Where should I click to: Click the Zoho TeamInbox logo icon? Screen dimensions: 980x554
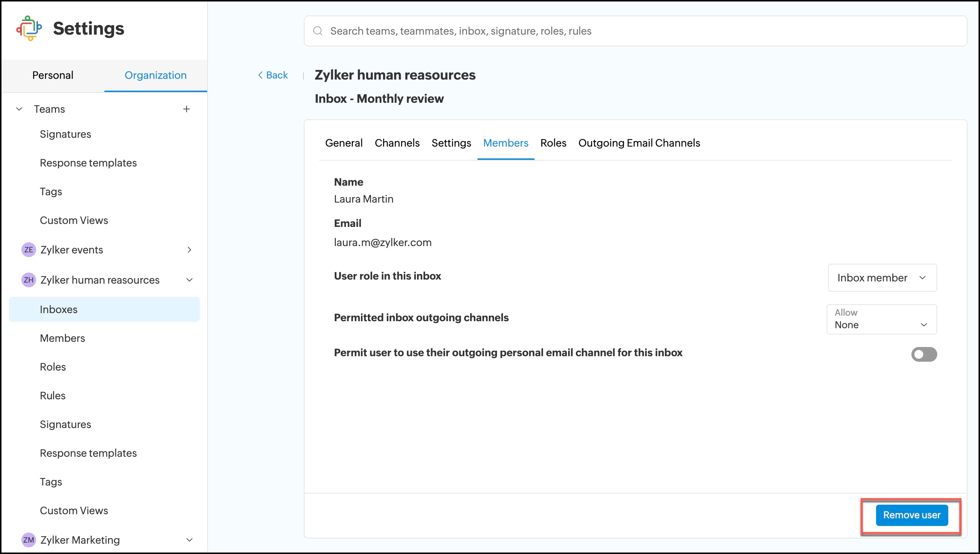(x=29, y=28)
